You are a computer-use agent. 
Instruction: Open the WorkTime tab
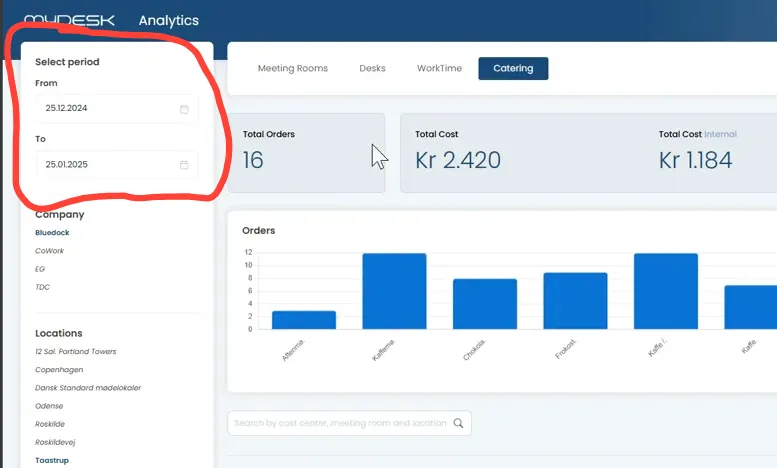[x=439, y=68]
